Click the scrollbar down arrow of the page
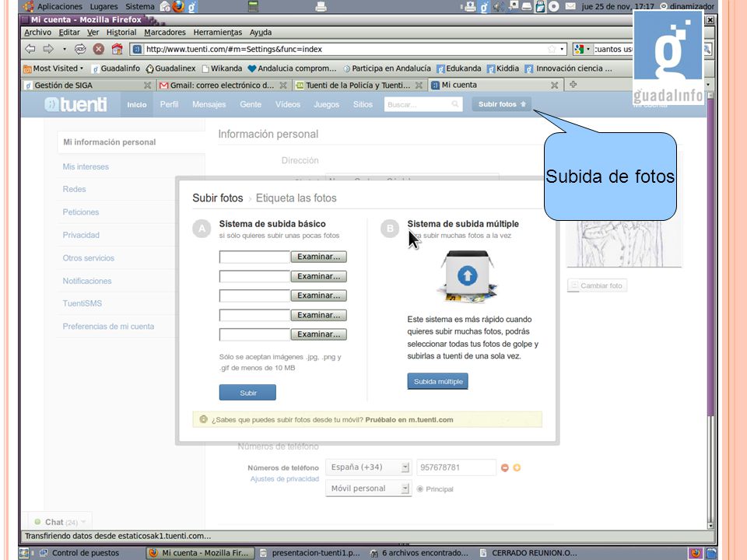Viewport: 747px width, 560px height. (x=710, y=526)
